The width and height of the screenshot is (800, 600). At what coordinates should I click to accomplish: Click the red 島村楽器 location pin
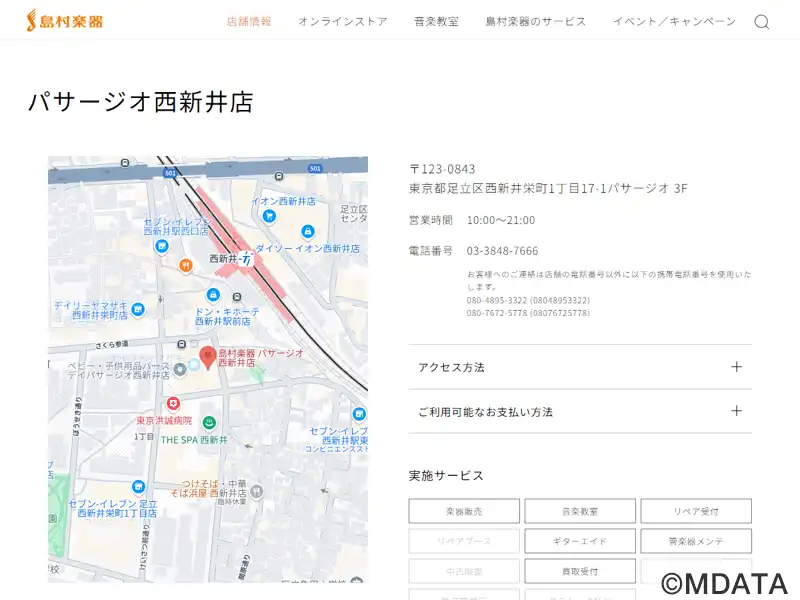(208, 357)
